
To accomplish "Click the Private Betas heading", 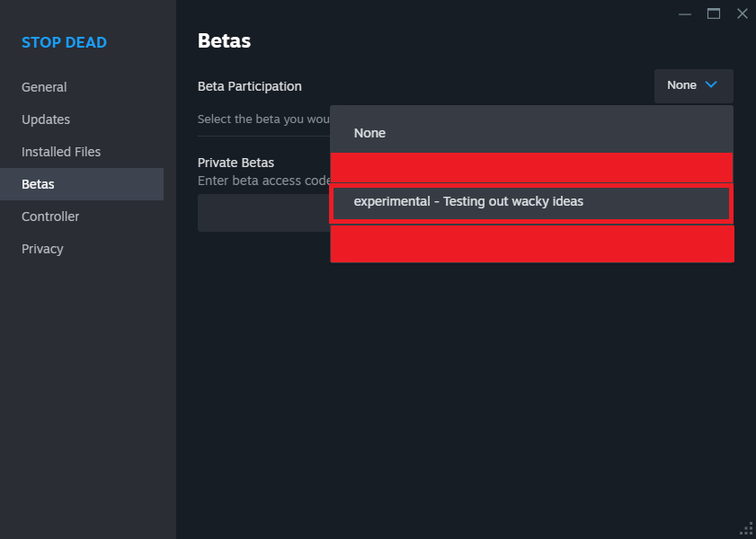I will (236, 163).
